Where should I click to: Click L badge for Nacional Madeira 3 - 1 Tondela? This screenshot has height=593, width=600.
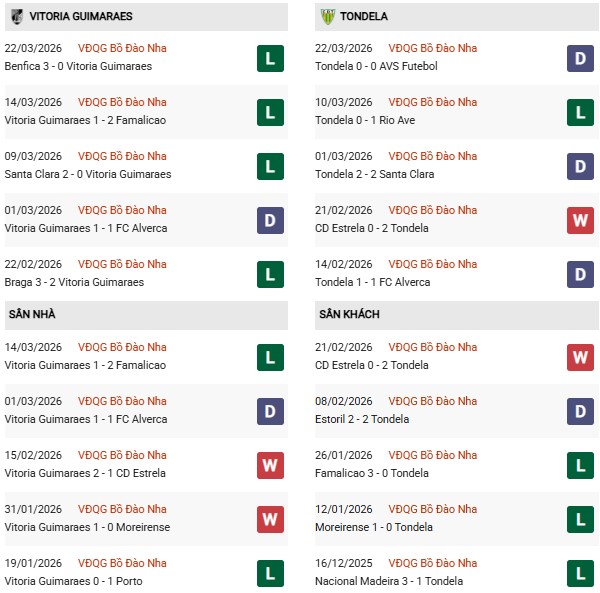click(581, 573)
